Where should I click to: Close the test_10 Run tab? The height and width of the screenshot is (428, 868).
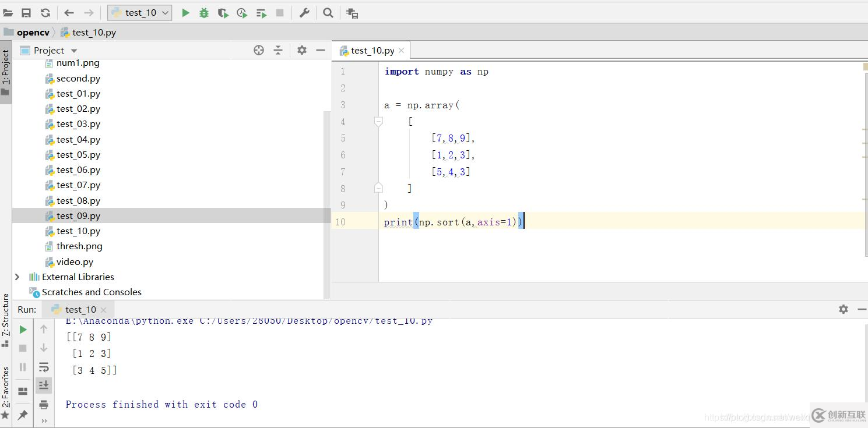[103, 310]
